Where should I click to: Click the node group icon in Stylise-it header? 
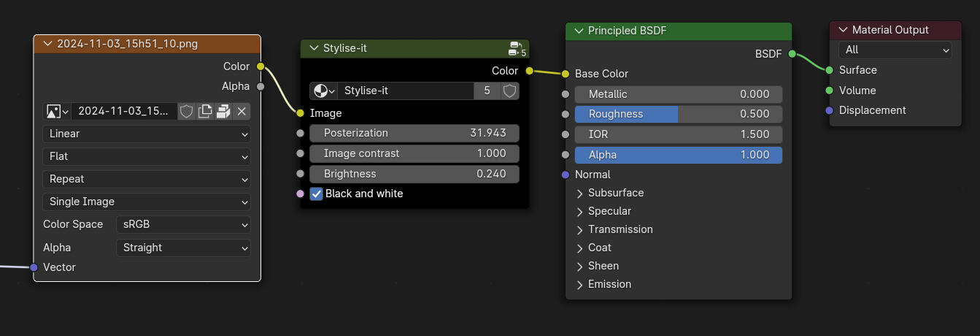pyautogui.click(x=517, y=49)
